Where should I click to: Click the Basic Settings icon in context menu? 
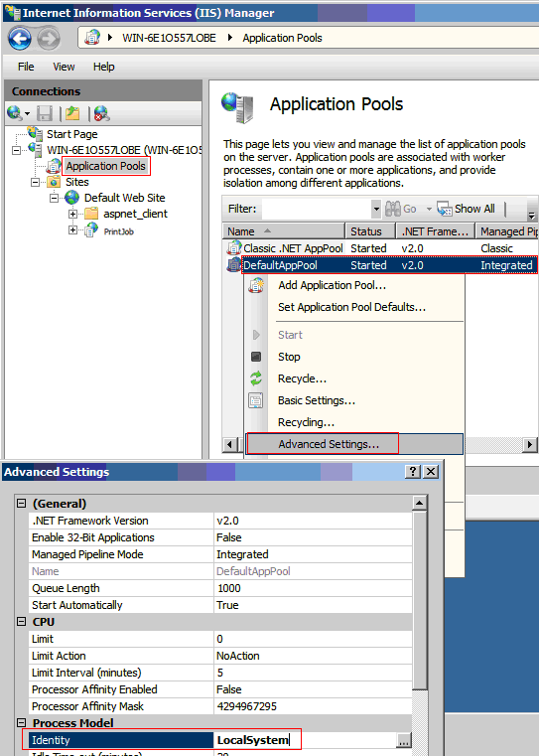click(256, 400)
